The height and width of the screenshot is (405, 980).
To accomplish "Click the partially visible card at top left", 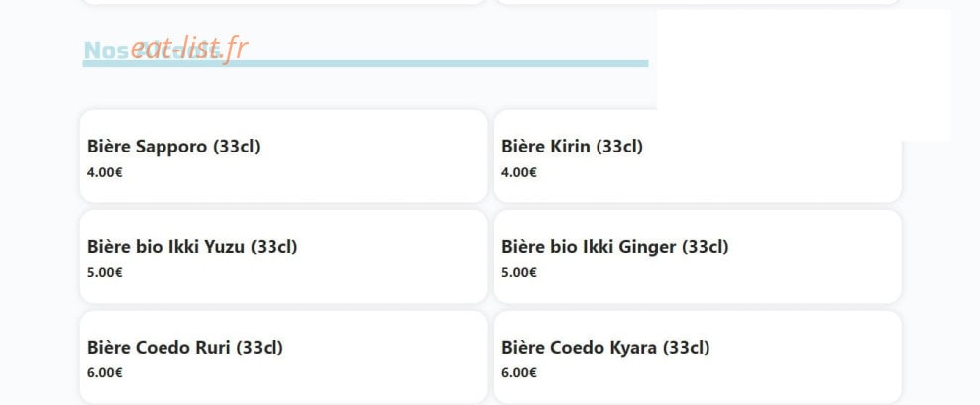I will 283,2.
